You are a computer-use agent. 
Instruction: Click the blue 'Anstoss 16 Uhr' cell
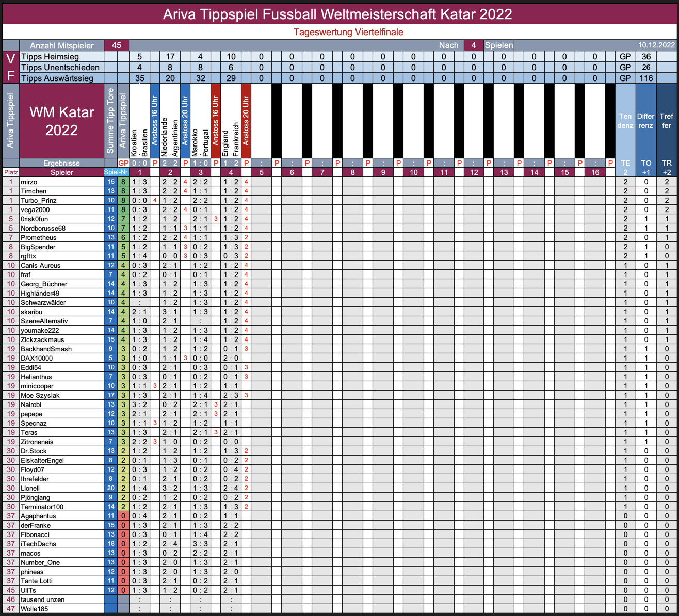click(x=155, y=121)
